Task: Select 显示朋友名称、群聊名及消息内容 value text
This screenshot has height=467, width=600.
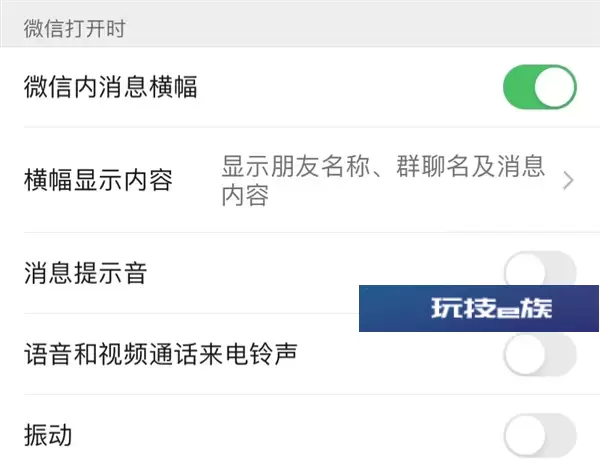Action: coord(383,180)
